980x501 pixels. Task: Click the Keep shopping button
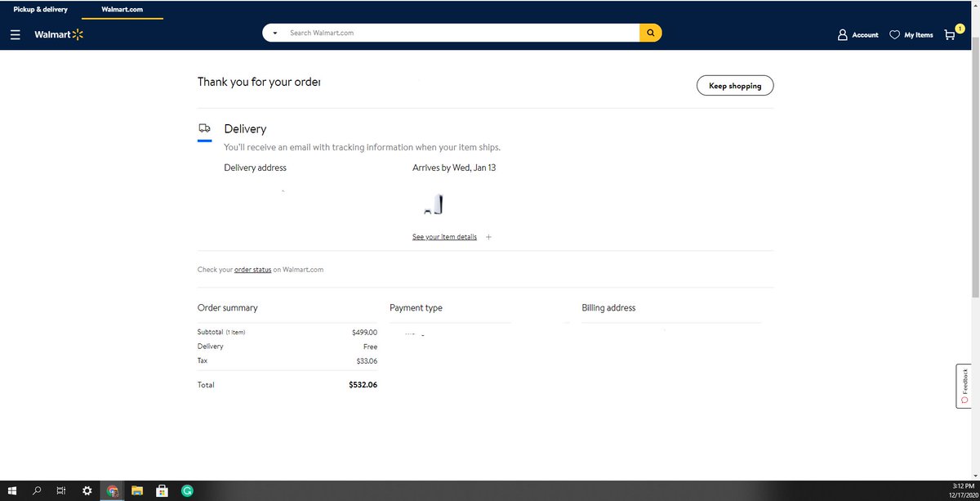click(x=735, y=86)
